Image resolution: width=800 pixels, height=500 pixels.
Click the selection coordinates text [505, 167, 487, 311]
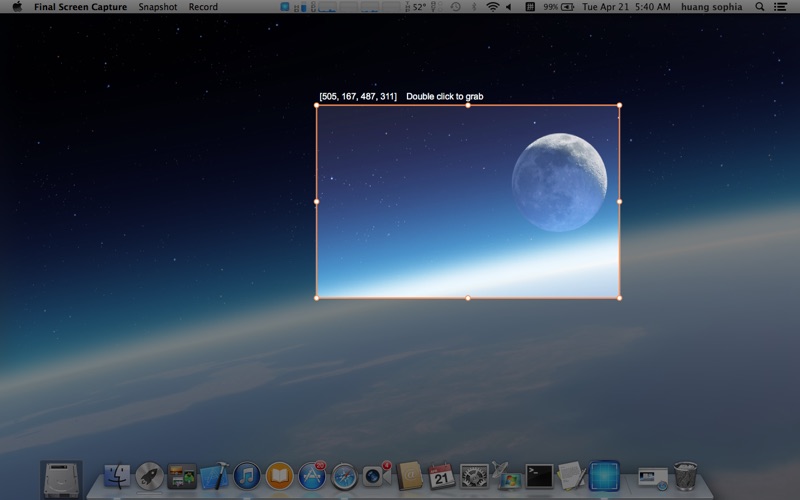pyautogui.click(x=358, y=96)
